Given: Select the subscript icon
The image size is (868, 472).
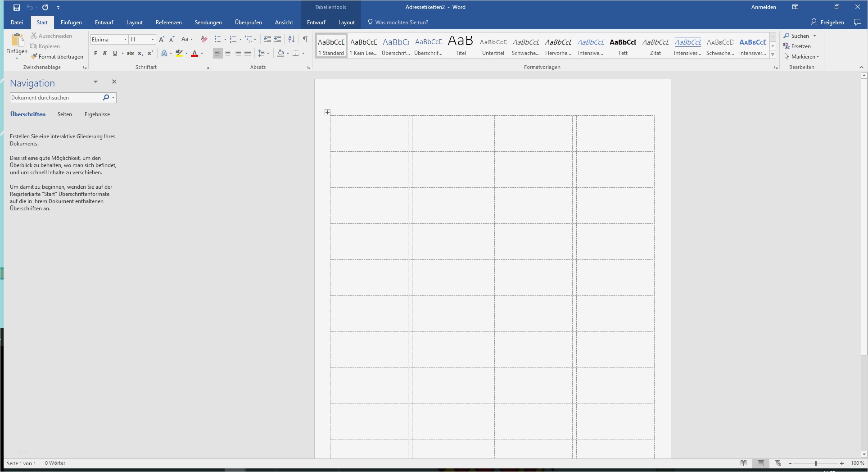Looking at the screenshot, I should tap(140, 53).
